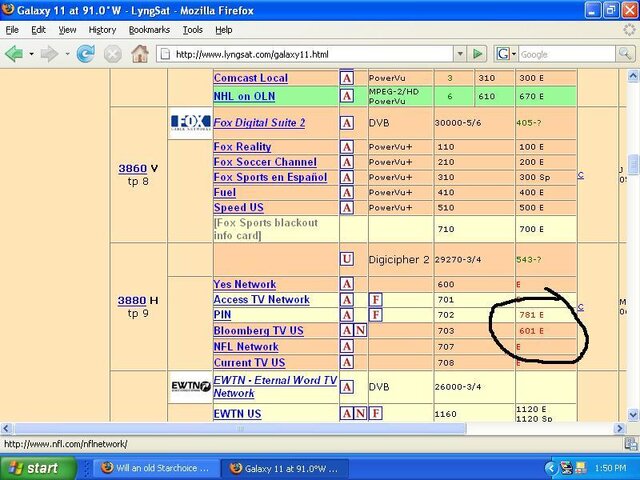Open the Bookmarks menu

coord(149,30)
